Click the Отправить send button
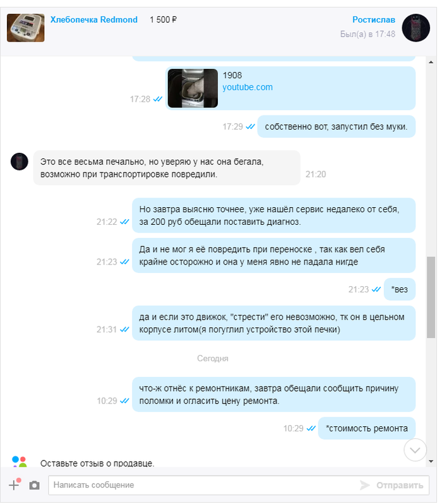This screenshot has height=504, width=442. pyautogui.click(x=400, y=485)
